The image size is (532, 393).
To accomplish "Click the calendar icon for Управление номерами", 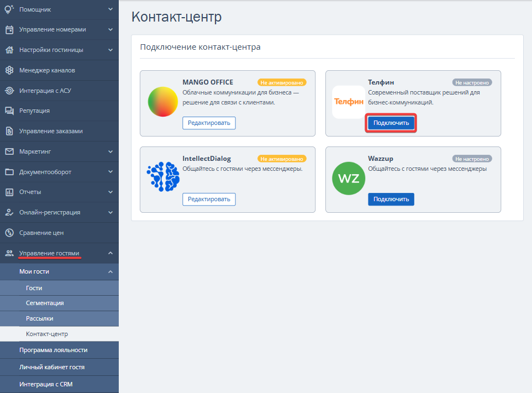I will [x=9, y=29].
